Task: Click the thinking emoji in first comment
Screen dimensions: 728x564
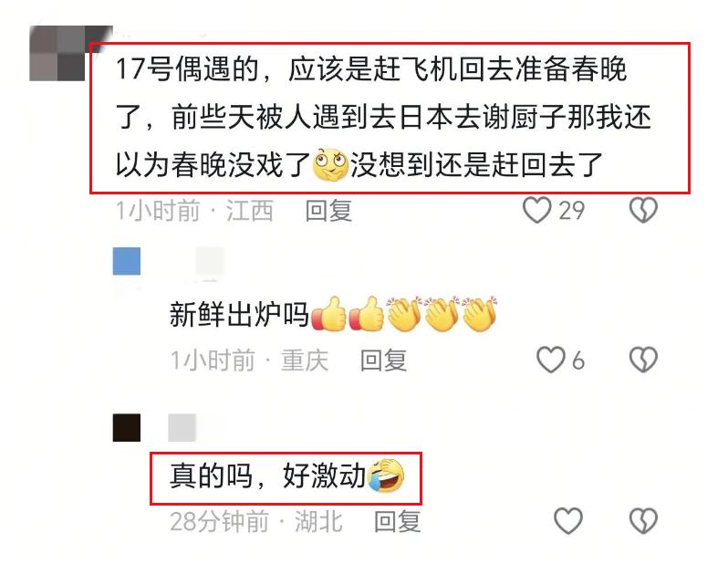Action: pos(330,164)
